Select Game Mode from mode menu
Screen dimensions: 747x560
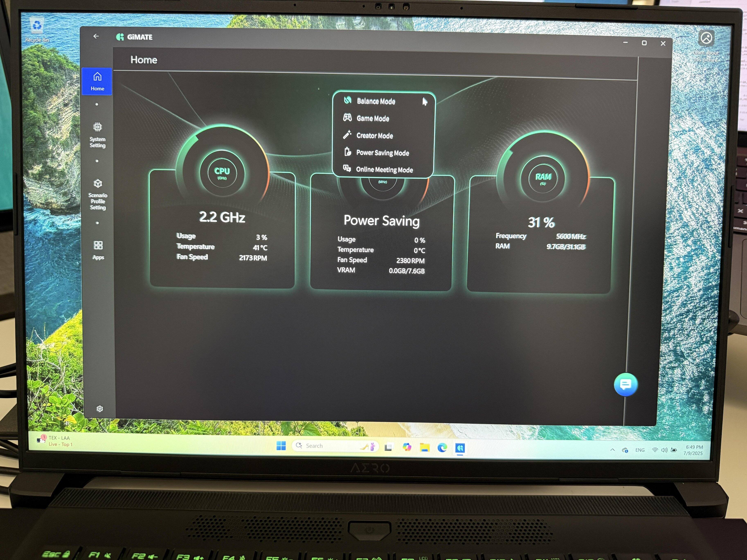(x=373, y=118)
